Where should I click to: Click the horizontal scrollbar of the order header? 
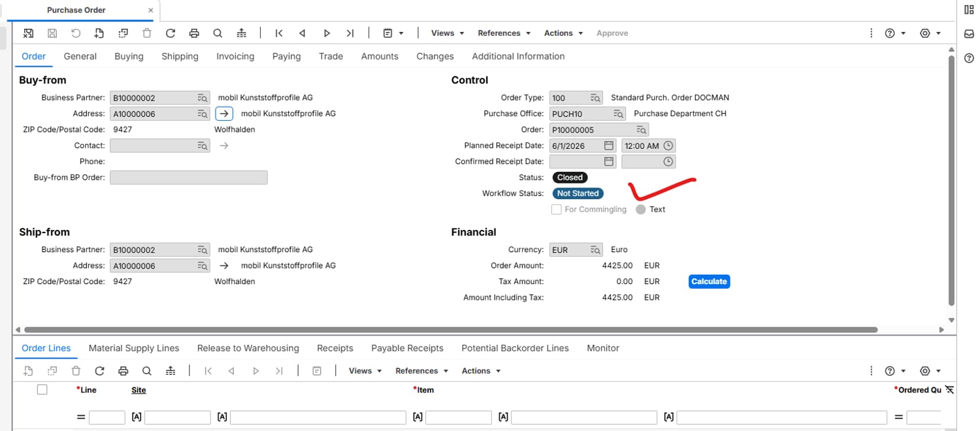[451, 330]
